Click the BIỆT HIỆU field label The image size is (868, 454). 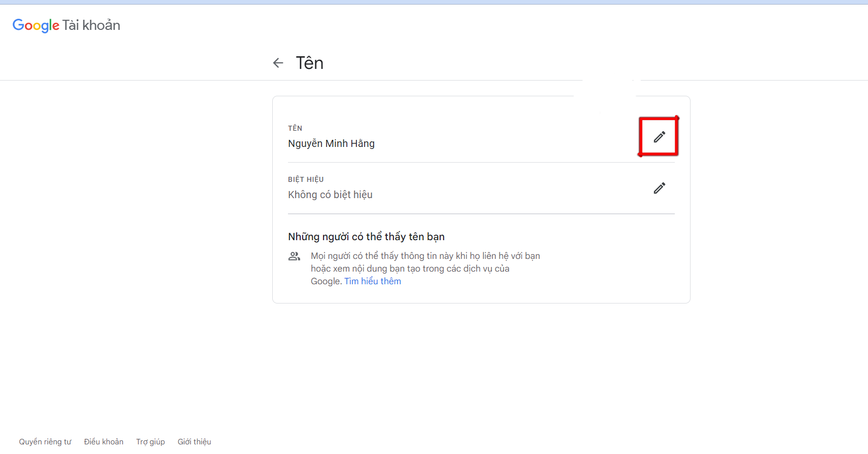[306, 179]
